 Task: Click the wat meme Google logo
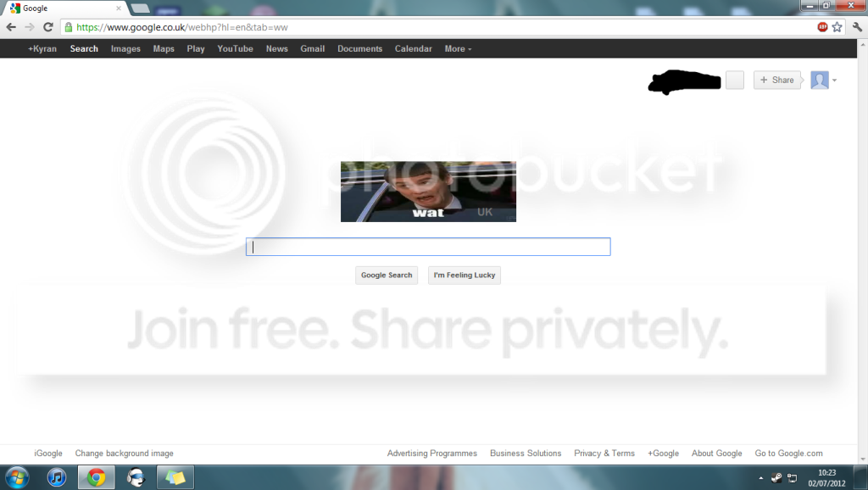[x=428, y=192]
